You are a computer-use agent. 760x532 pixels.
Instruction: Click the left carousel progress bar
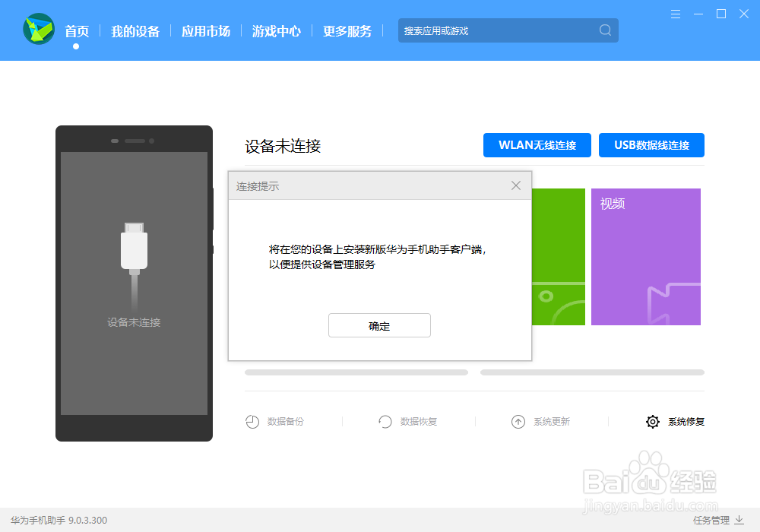[356, 372]
